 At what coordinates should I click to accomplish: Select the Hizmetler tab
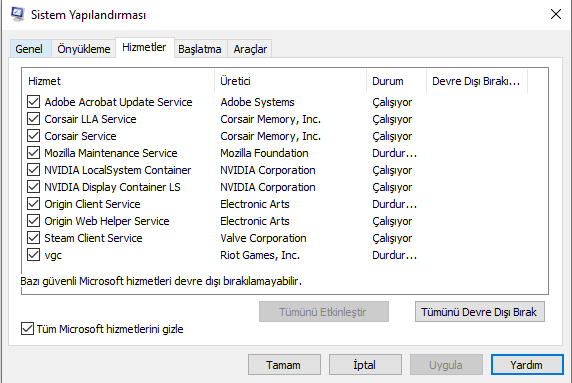click(144, 47)
